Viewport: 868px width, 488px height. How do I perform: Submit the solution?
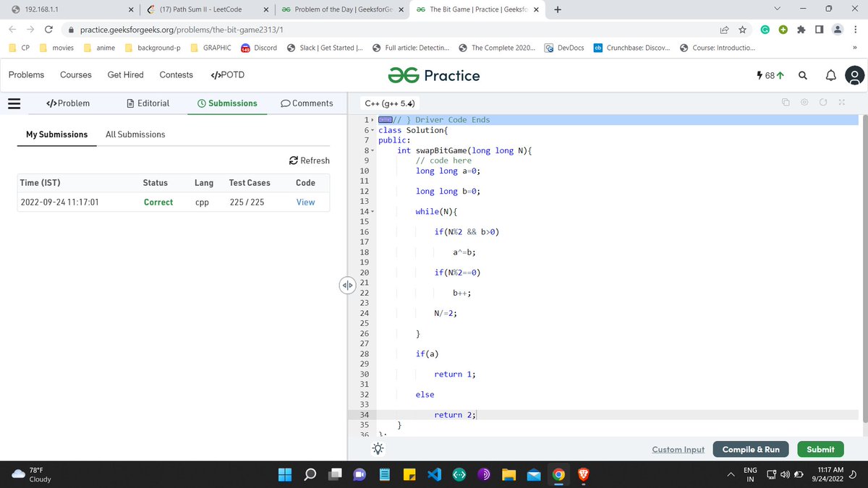pyautogui.click(x=820, y=449)
